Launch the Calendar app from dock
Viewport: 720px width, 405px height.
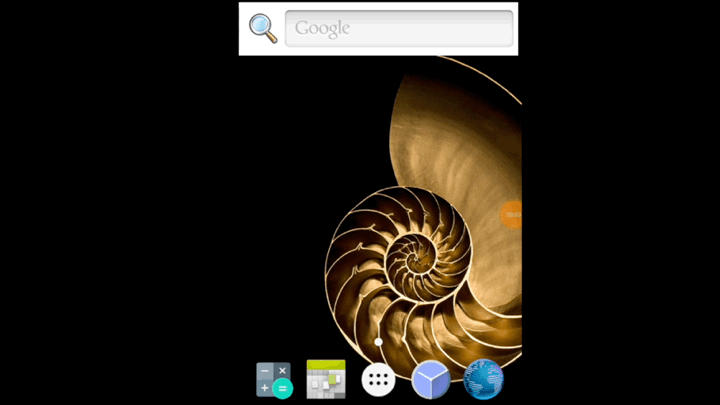(326, 379)
